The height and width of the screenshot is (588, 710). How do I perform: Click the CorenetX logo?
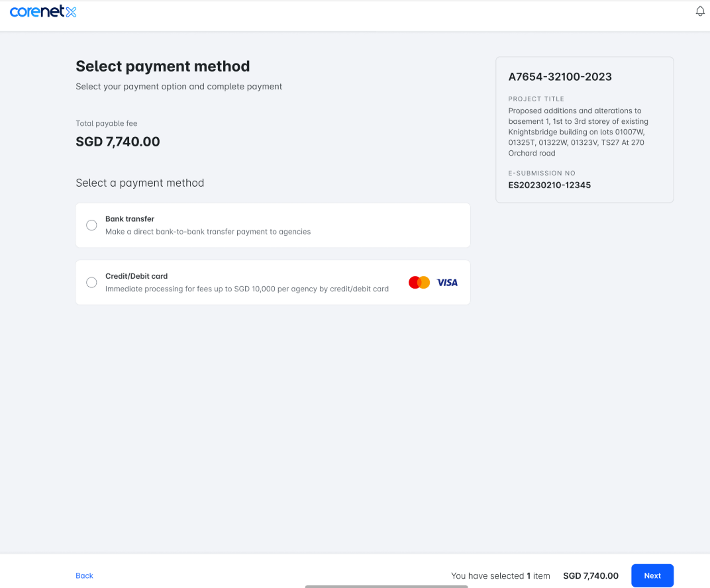coord(43,11)
